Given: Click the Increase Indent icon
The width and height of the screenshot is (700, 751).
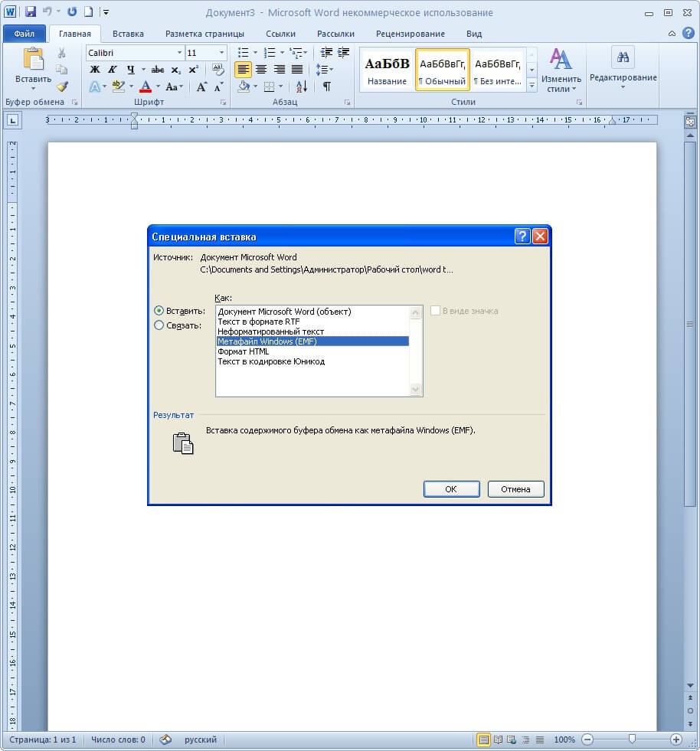Looking at the screenshot, I should point(344,52).
